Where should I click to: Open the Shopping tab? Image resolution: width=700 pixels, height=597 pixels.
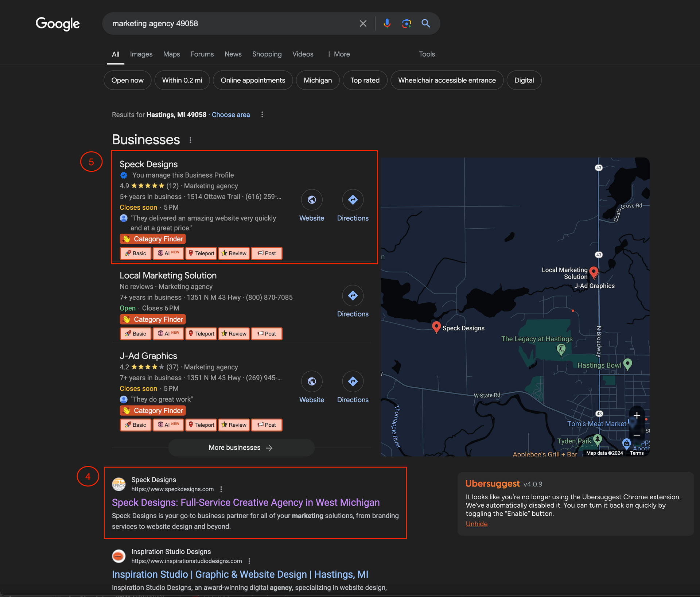[267, 54]
